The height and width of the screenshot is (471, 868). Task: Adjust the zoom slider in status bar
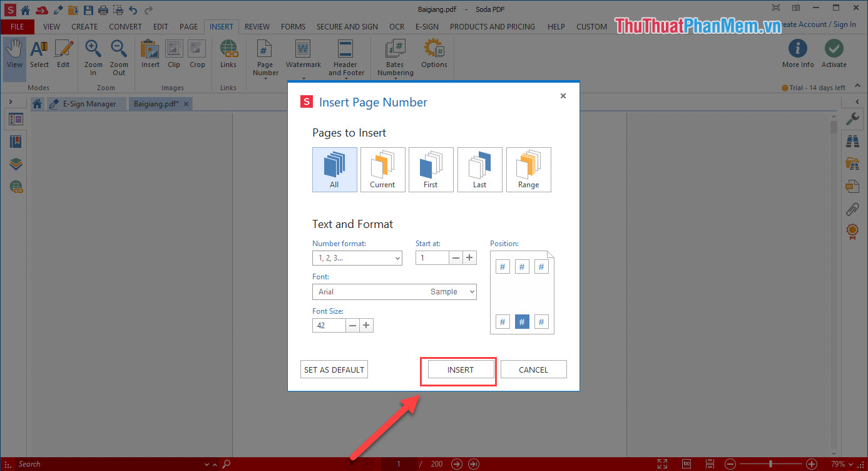771,463
